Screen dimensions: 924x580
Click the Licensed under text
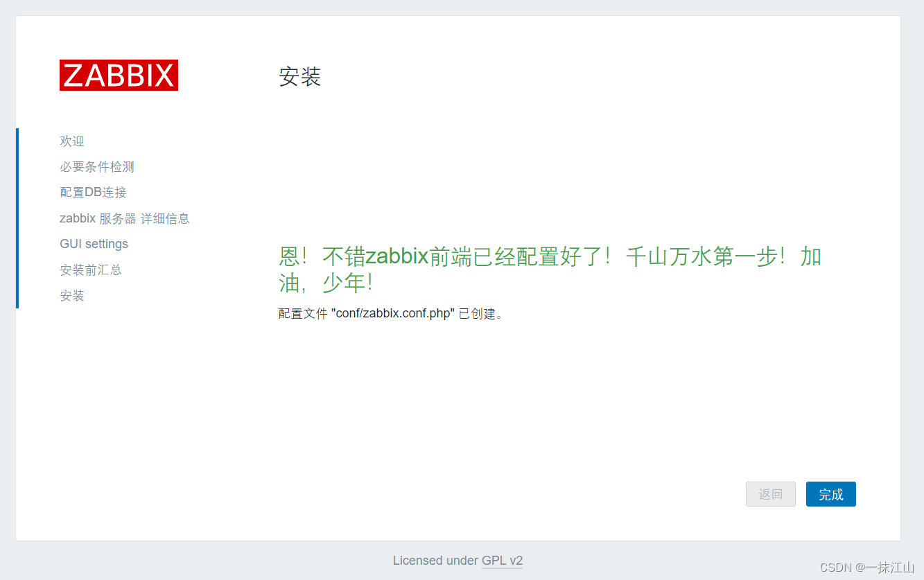pyautogui.click(x=435, y=561)
